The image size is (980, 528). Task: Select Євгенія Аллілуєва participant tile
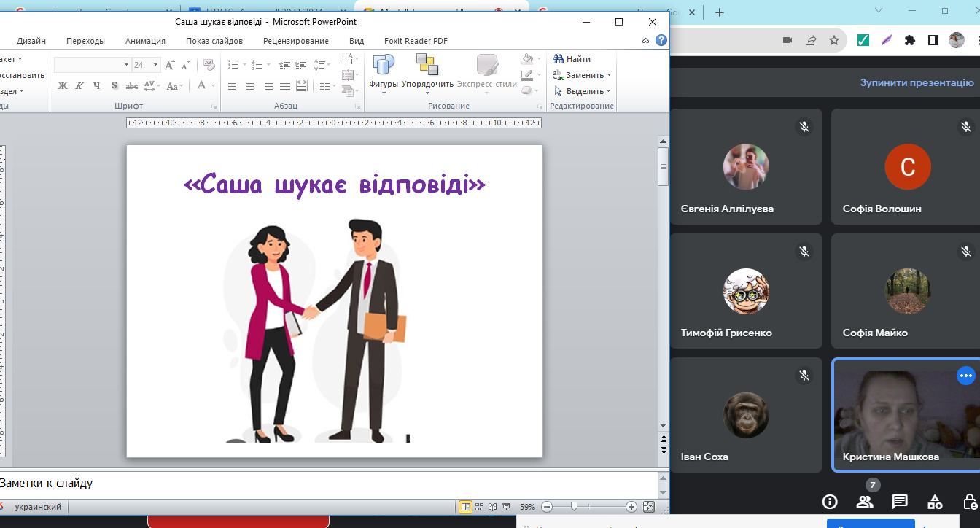[746, 166]
